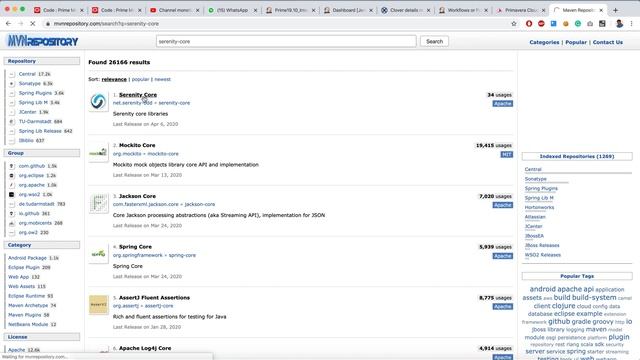Click the android popular tag
This screenshot has width=640, height=360.
coord(542,289)
